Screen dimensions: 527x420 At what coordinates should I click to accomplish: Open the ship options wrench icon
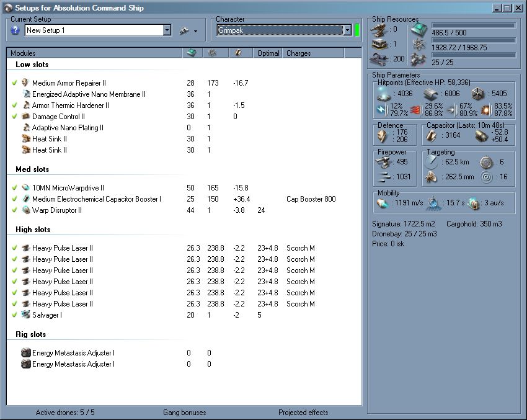pyautogui.click(x=184, y=30)
